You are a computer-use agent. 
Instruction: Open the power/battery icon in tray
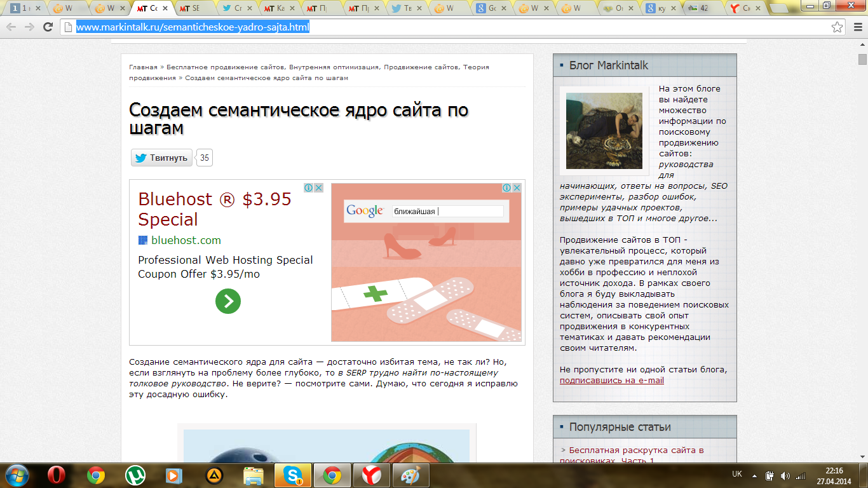point(770,475)
